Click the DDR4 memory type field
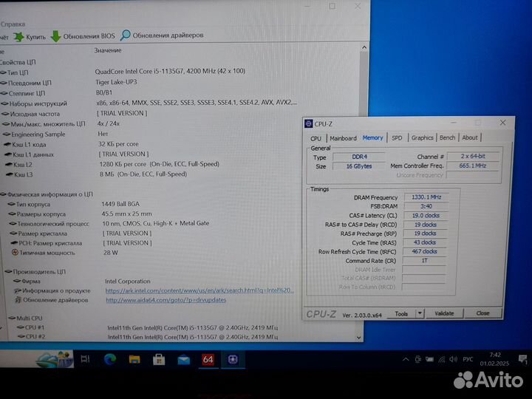 pyautogui.click(x=359, y=157)
